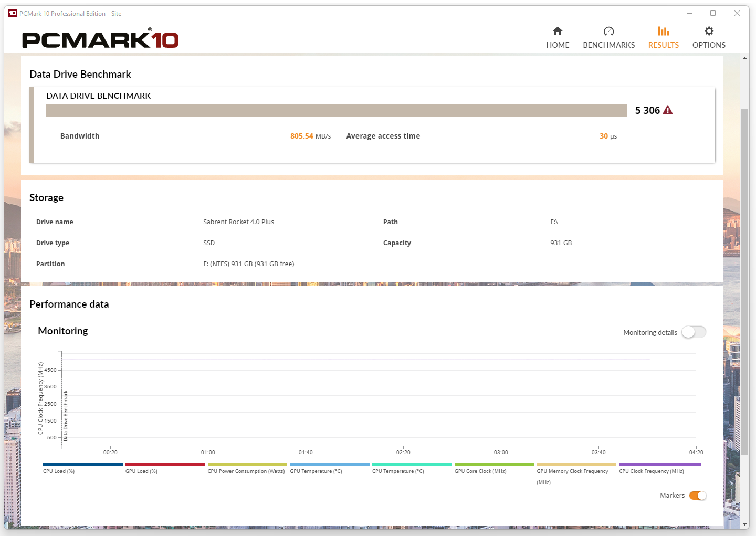Viewport: 756px width, 536px height.
Task: Click the Performance data heading
Action: (x=69, y=304)
